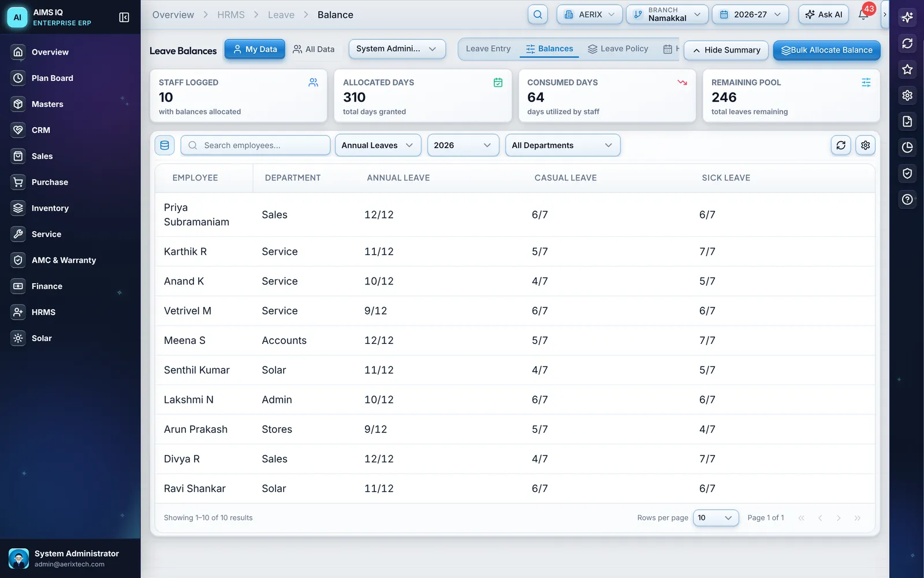Click the Remaining Pool sliders icon
Screen dimensions: 924x578
(866, 83)
